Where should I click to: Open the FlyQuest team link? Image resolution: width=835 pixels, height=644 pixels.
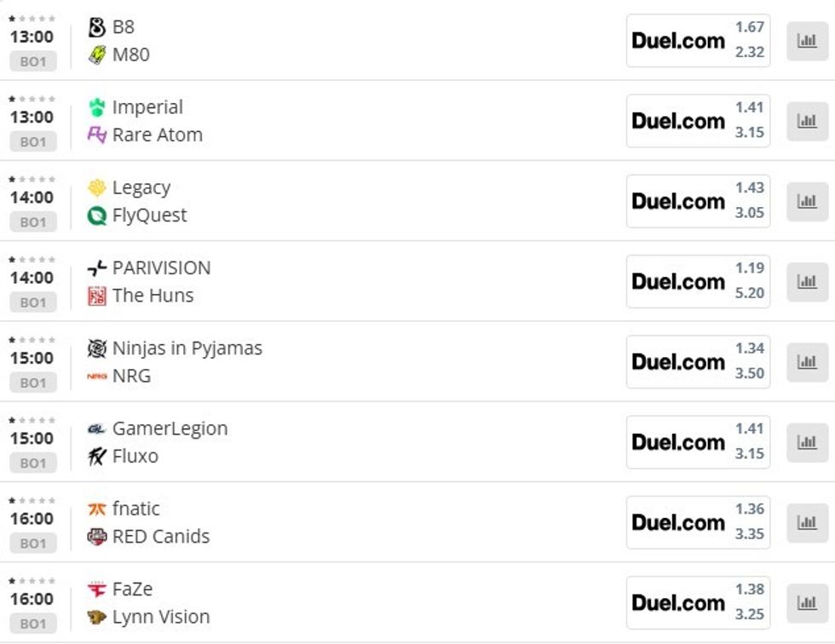coord(149,216)
